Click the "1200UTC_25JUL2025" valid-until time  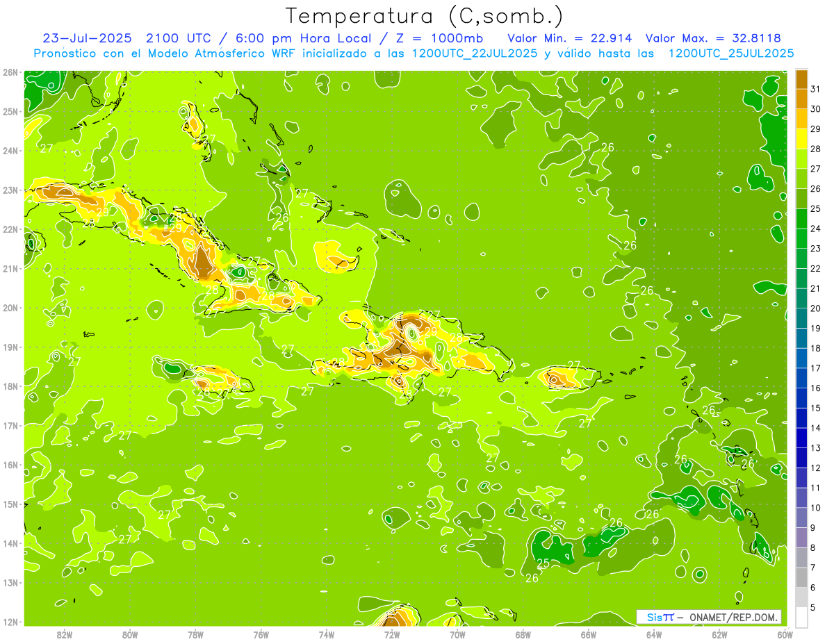point(731,53)
